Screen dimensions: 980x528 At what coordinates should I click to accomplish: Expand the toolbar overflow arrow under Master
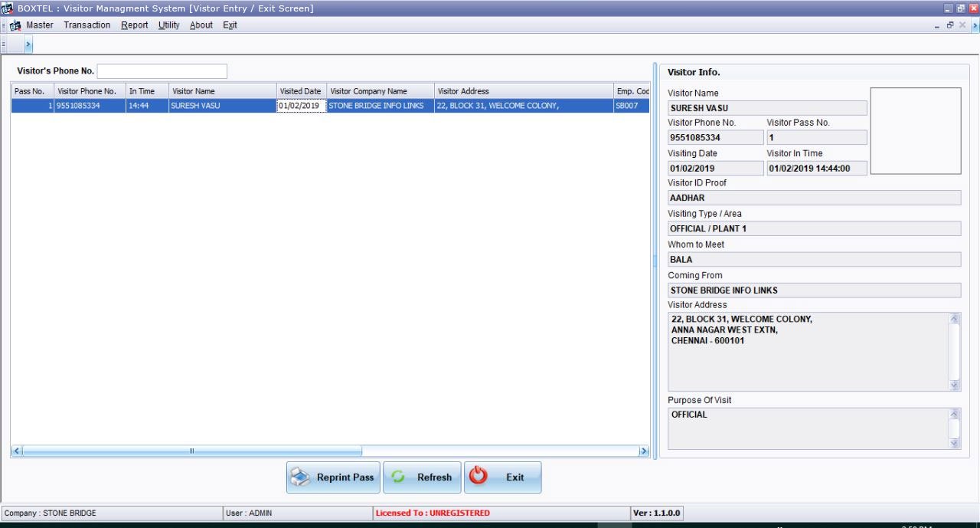tap(28, 45)
